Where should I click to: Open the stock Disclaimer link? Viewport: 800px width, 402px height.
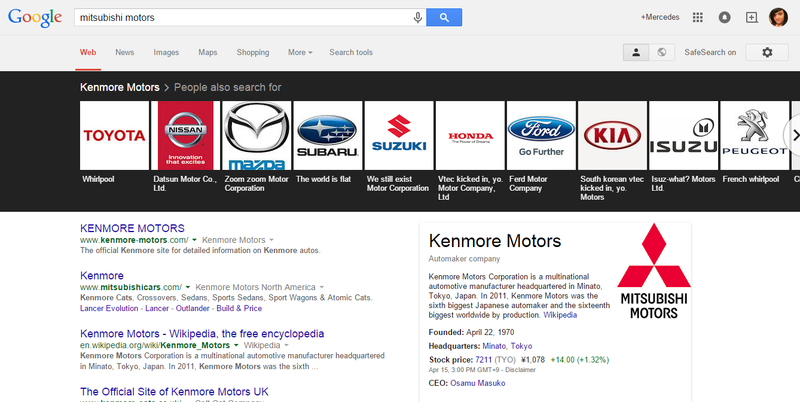point(520,370)
